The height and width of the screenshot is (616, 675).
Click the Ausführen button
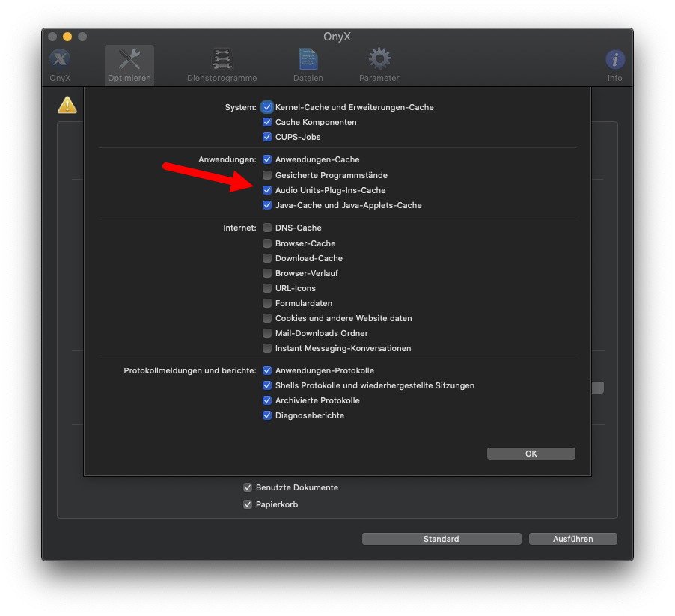pyautogui.click(x=572, y=538)
